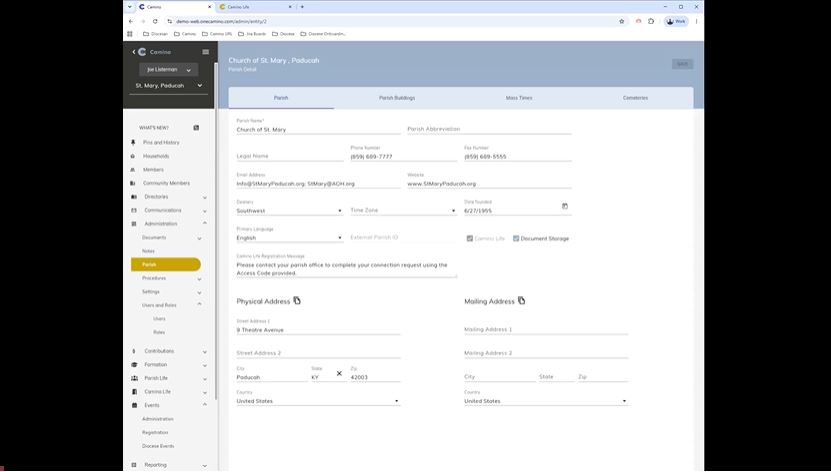The width and height of the screenshot is (831, 472).
Task: Copy Mailing Address using copy icon
Action: point(521,301)
